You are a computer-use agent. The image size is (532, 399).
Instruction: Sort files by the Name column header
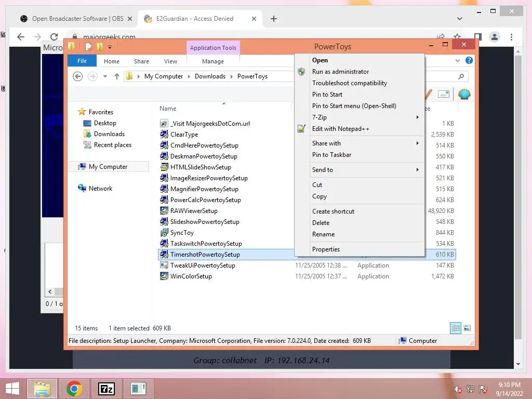168,108
